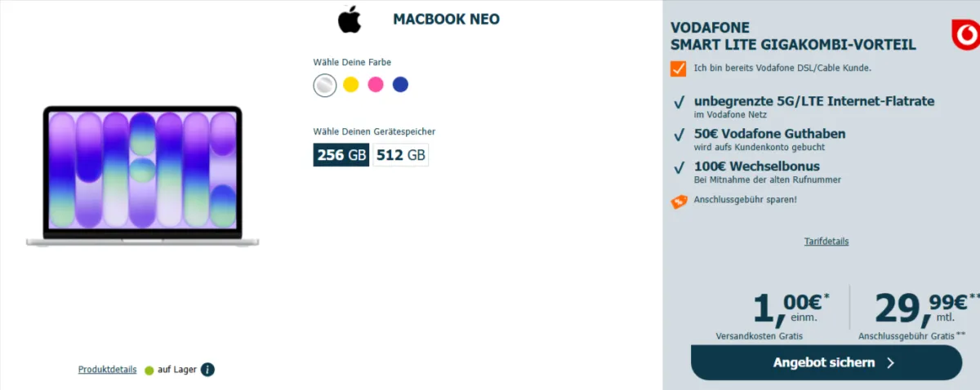Click the green in-stock status dot
This screenshot has width=980, height=390.
tap(149, 370)
